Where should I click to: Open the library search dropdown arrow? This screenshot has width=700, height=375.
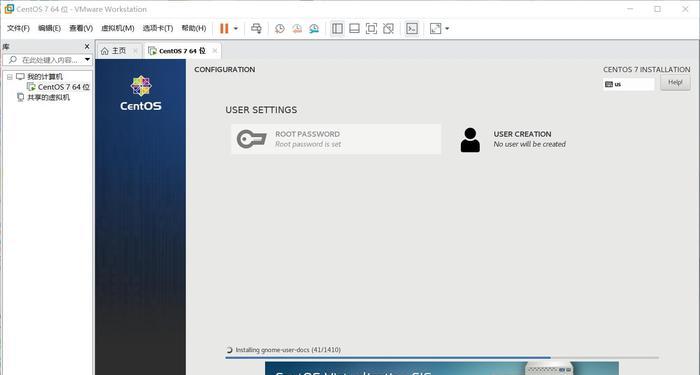point(87,59)
